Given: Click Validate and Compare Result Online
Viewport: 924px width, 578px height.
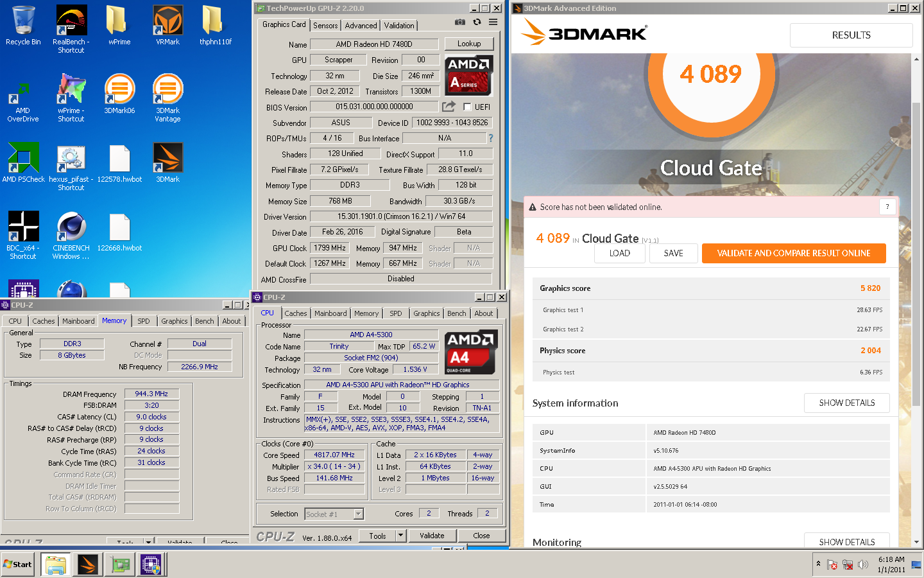Looking at the screenshot, I should (794, 253).
